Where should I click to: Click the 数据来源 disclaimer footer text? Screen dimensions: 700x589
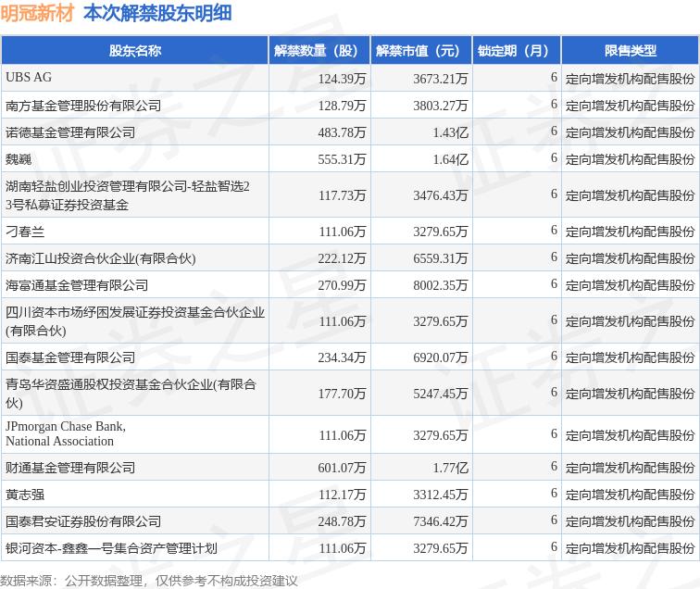point(149,581)
